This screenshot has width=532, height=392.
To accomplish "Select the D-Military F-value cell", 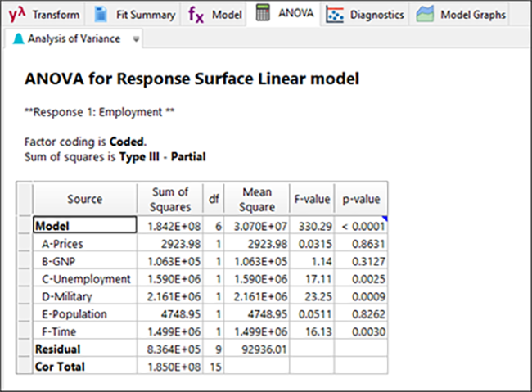I will [311, 297].
